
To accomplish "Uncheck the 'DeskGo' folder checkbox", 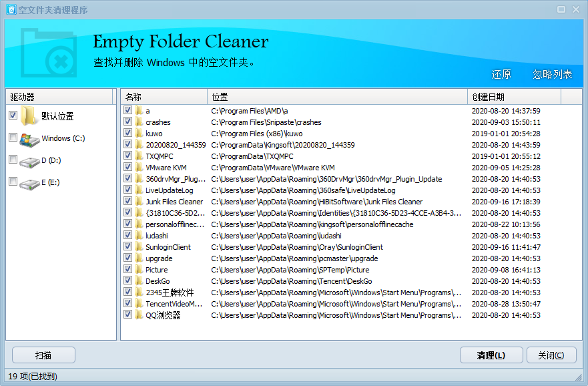I will pyautogui.click(x=127, y=280).
